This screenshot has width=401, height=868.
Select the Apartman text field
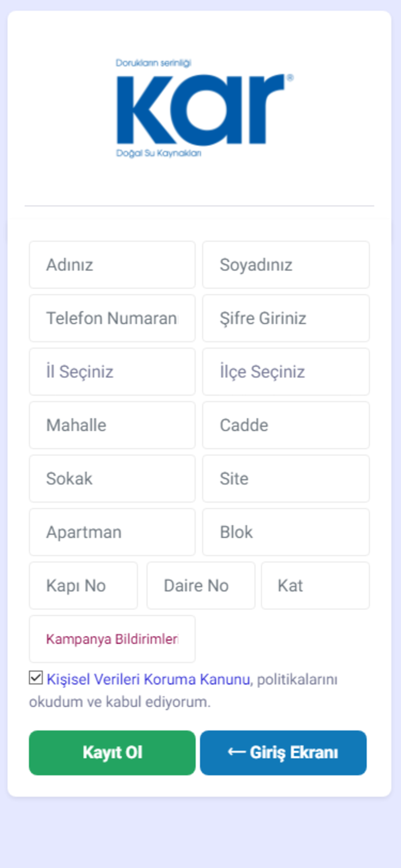click(112, 533)
